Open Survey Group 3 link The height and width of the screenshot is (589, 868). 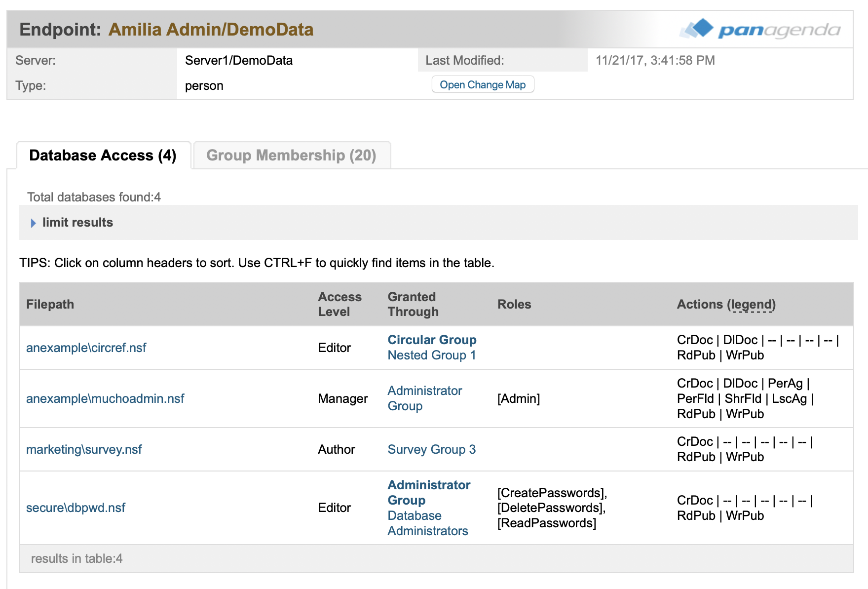[431, 449]
